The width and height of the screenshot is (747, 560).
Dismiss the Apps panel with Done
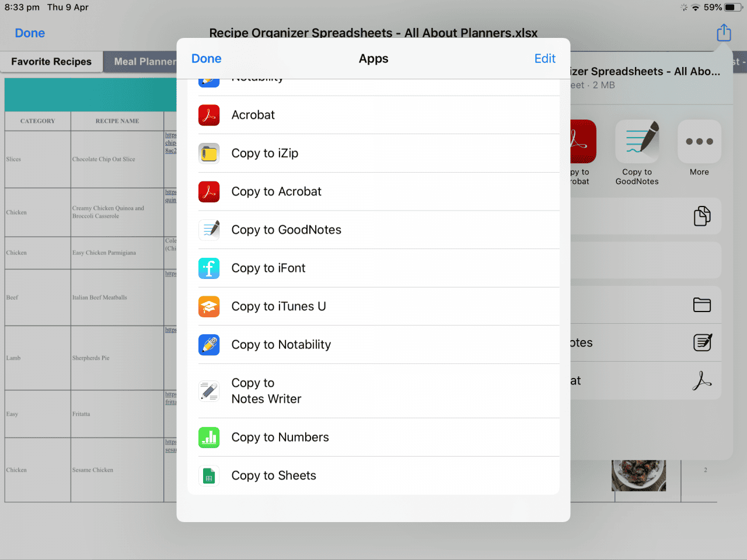tap(206, 58)
